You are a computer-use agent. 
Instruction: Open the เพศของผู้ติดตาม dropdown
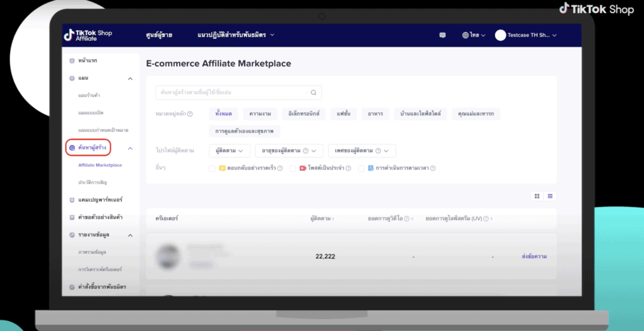(362, 151)
